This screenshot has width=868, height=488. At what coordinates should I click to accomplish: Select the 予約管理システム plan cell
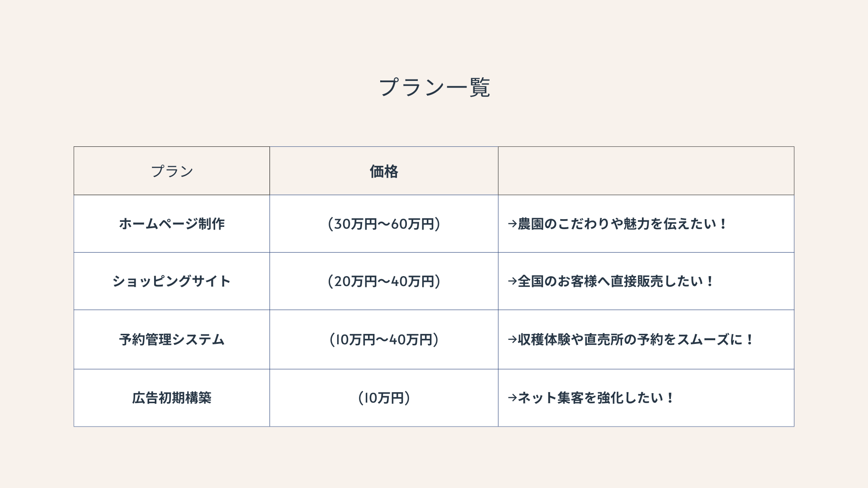coord(172,340)
